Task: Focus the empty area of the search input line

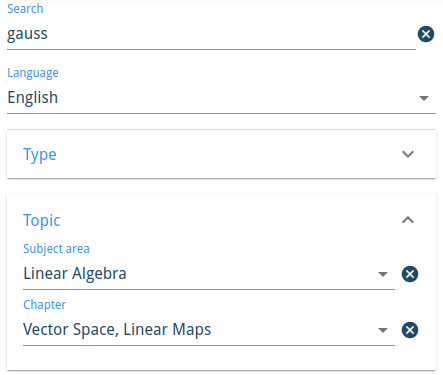Action: [233, 34]
